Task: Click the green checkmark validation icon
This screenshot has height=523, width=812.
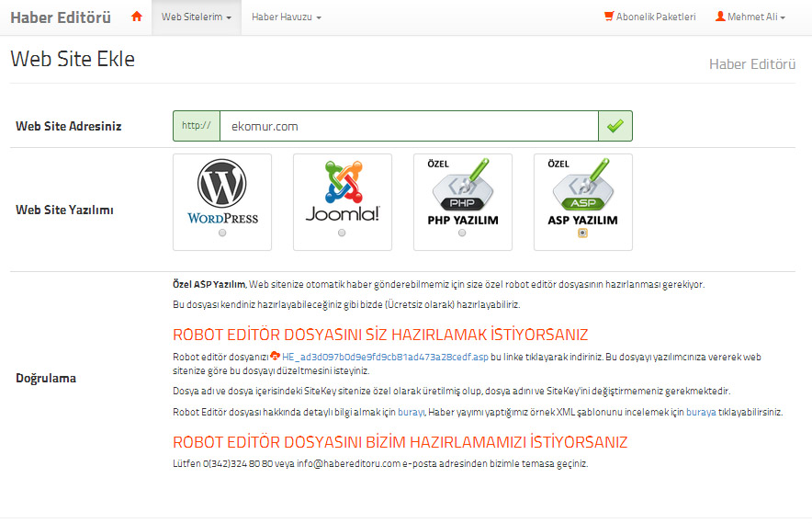Action: [x=615, y=126]
